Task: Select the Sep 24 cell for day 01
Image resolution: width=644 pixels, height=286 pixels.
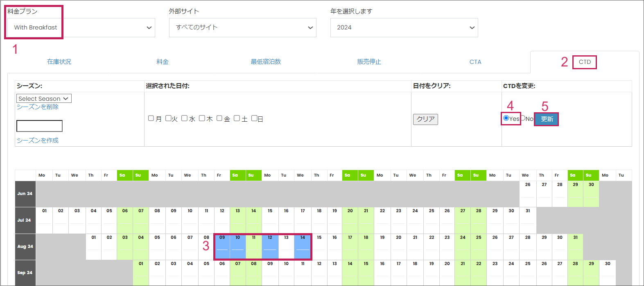Action: (141, 273)
